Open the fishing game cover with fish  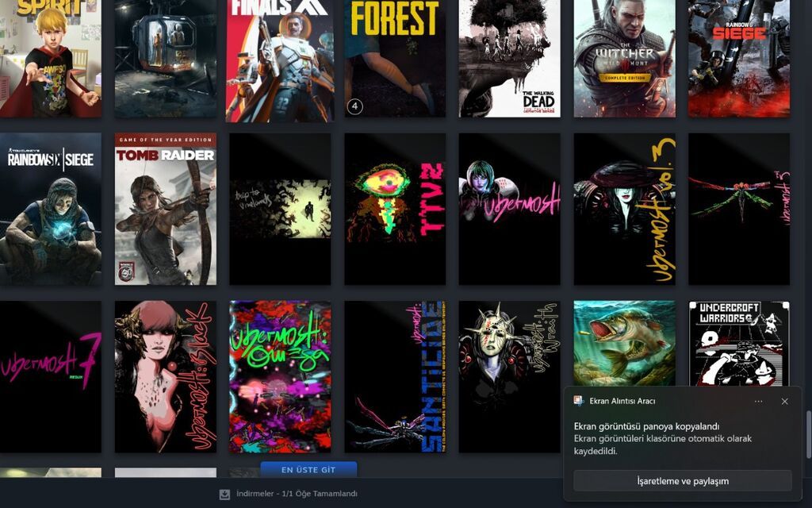coord(625,343)
